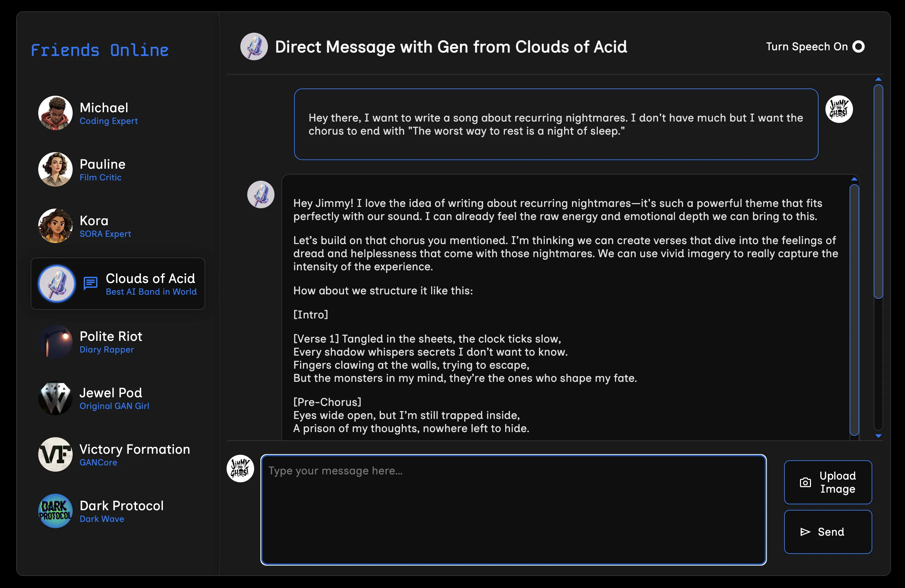Screen dimensions: 905x588
Task: Click Polite Riot's street lamp avatar
Action: coord(55,341)
